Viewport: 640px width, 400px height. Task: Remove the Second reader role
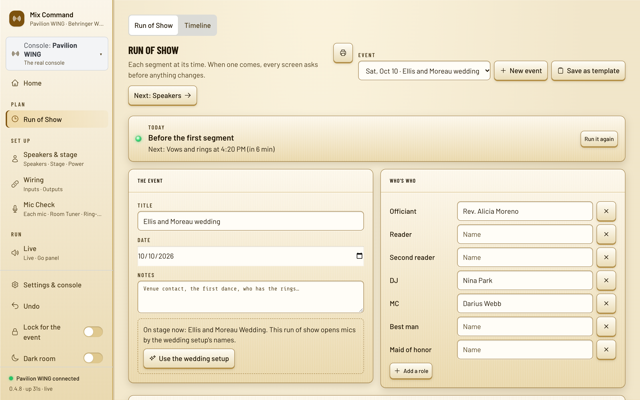(606, 258)
